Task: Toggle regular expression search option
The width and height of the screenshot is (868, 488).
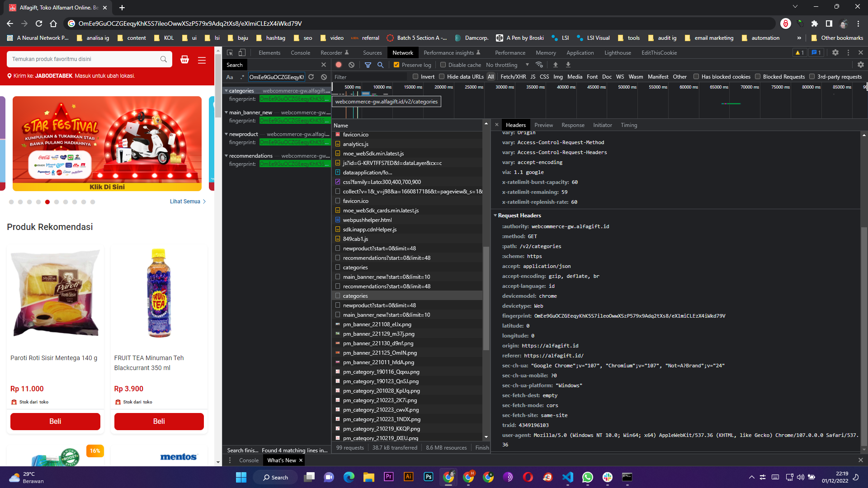Action: [x=242, y=77]
